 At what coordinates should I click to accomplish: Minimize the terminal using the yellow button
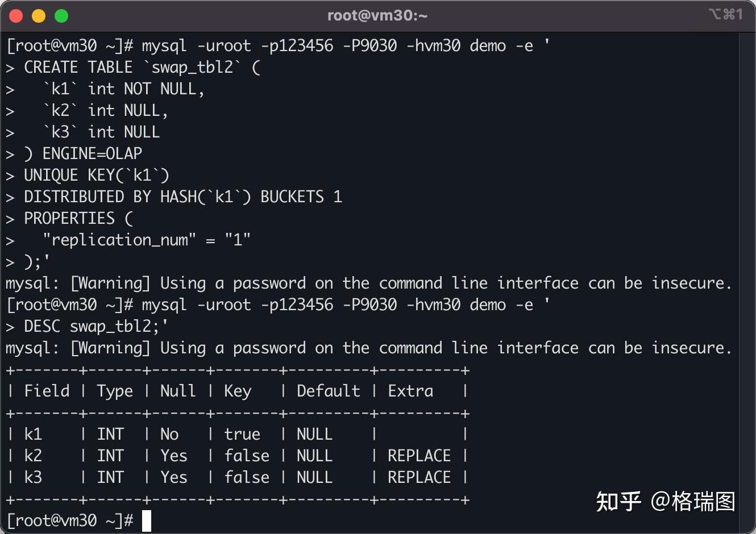tap(39, 16)
